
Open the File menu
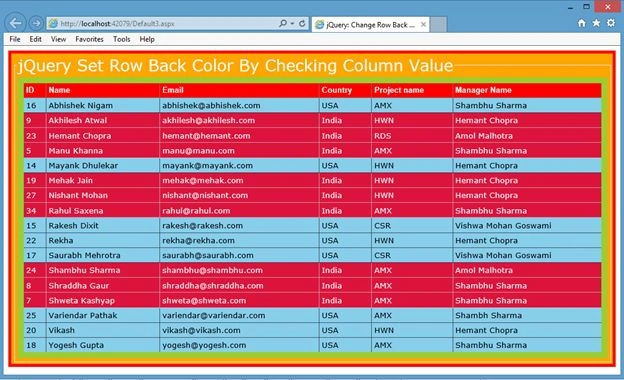click(x=15, y=39)
